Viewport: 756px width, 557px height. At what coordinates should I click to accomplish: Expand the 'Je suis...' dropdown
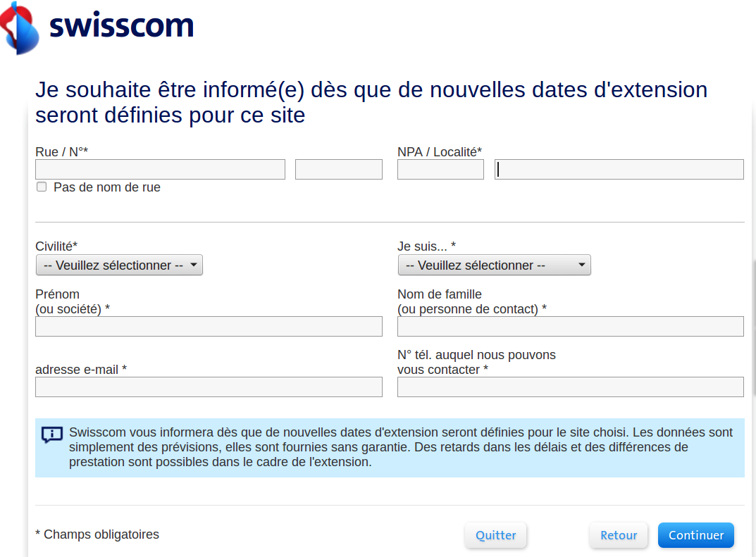[494, 265]
